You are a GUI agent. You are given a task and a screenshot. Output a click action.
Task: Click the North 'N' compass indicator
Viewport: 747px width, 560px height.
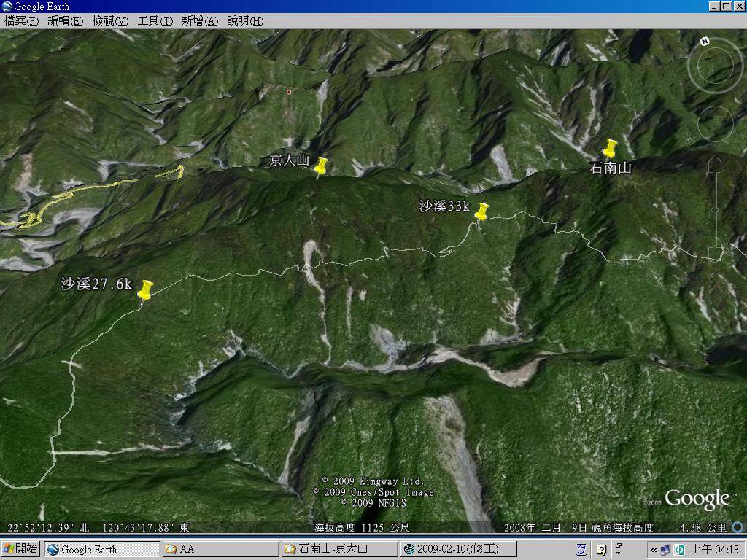pos(705,42)
